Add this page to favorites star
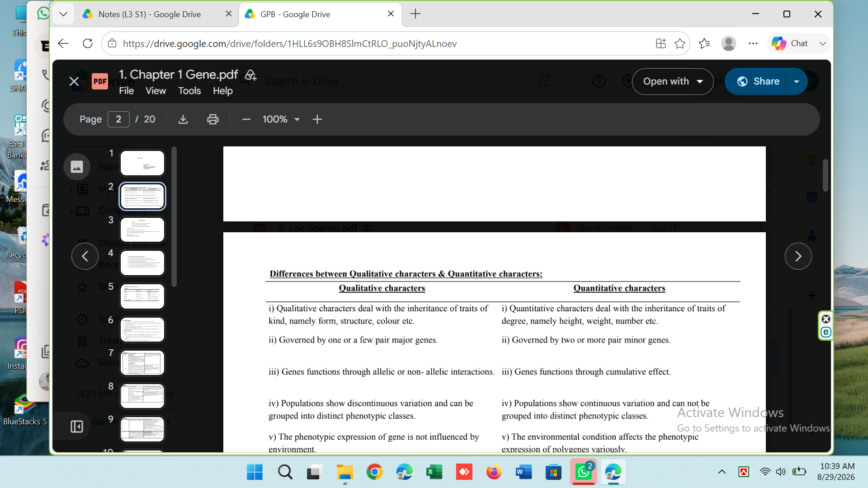 pos(680,43)
